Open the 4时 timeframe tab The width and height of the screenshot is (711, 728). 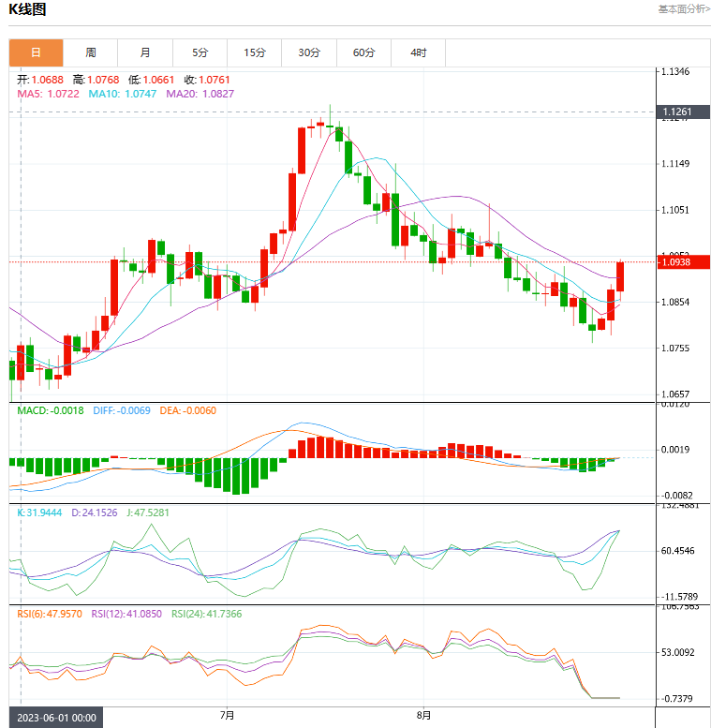coord(418,52)
